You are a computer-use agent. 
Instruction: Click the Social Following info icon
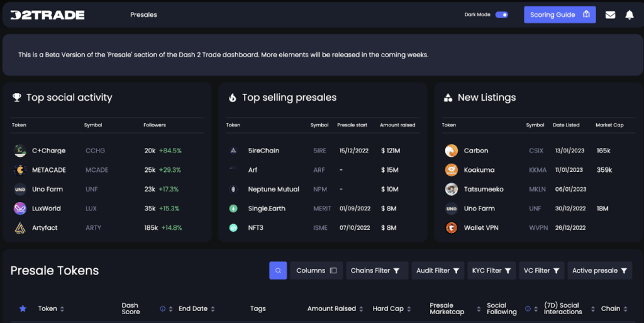coord(528,309)
